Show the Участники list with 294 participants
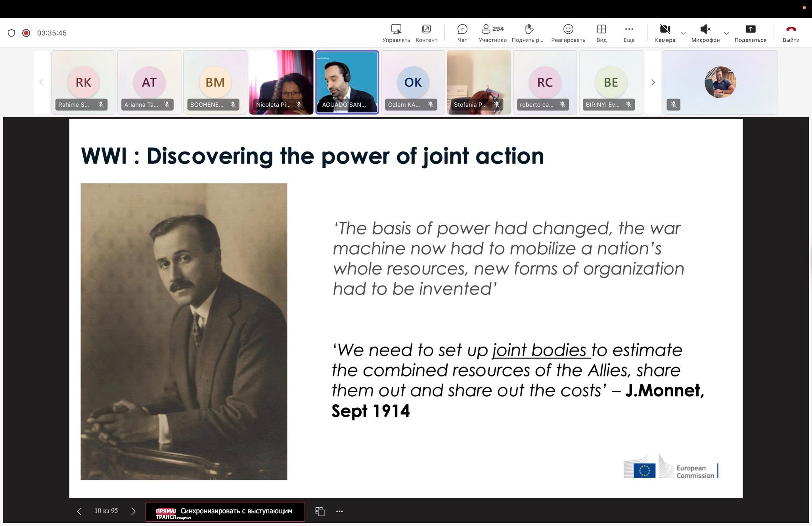The height and width of the screenshot is (526, 812). pyautogui.click(x=492, y=33)
